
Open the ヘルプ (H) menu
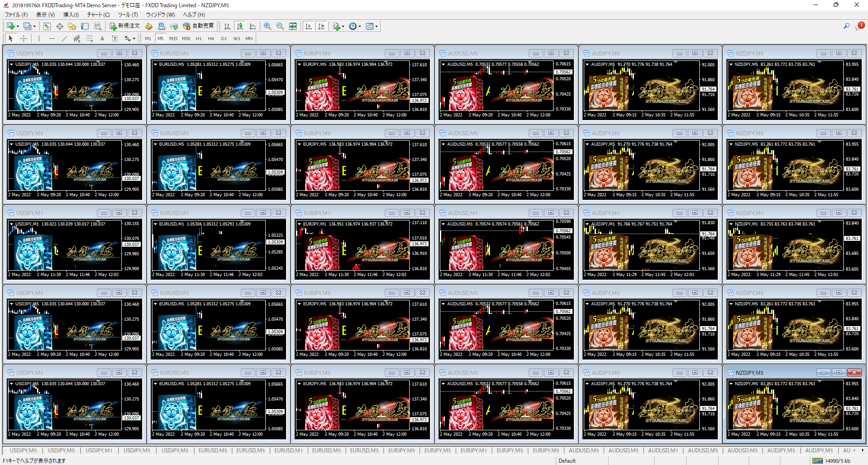click(x=194, y=14)
